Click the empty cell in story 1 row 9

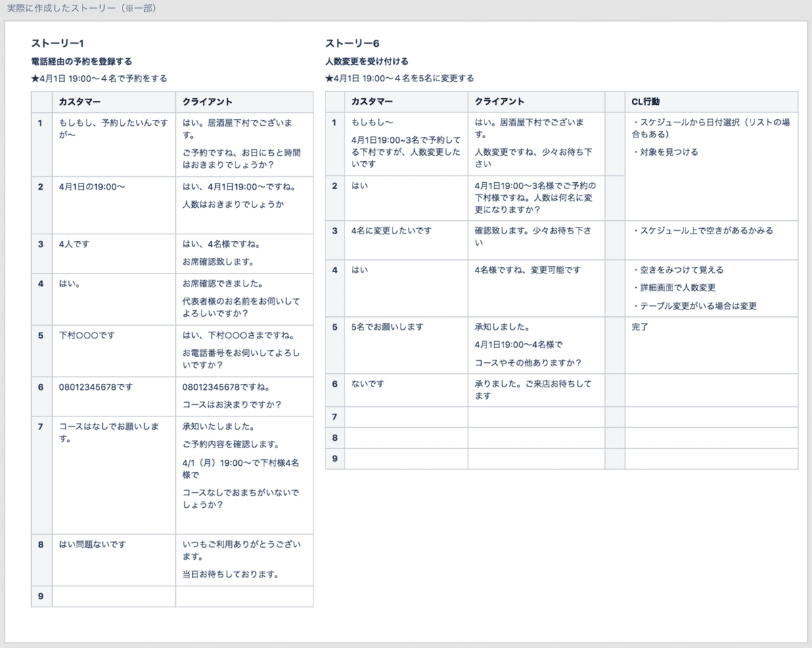[x=112, y=597]
